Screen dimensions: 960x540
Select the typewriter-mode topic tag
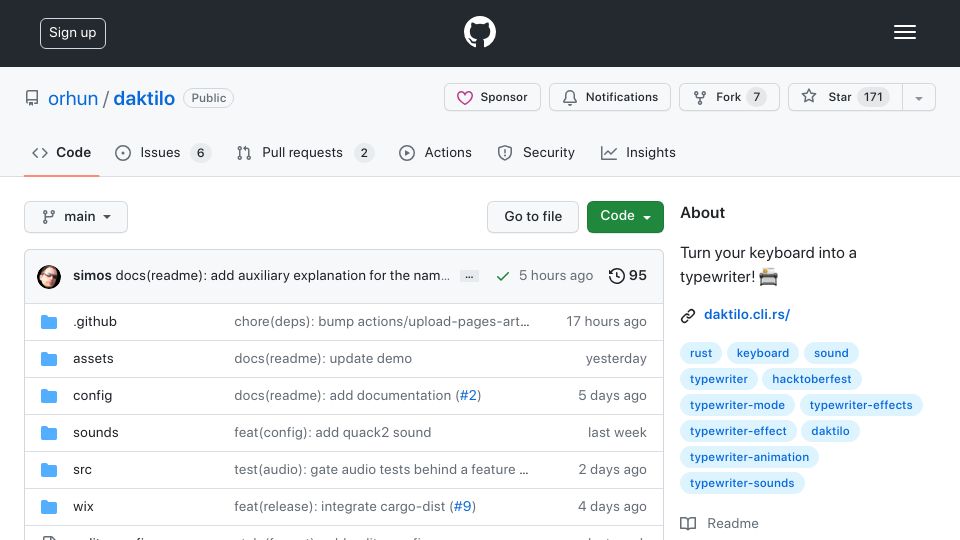pyautogui.click(x=737, y=405)
